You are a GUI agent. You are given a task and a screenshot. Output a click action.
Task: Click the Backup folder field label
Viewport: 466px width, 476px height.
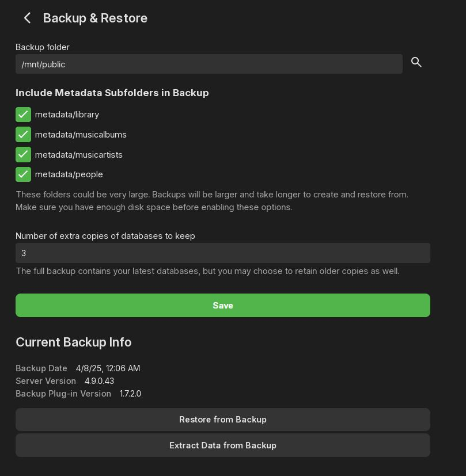point(42,47)
